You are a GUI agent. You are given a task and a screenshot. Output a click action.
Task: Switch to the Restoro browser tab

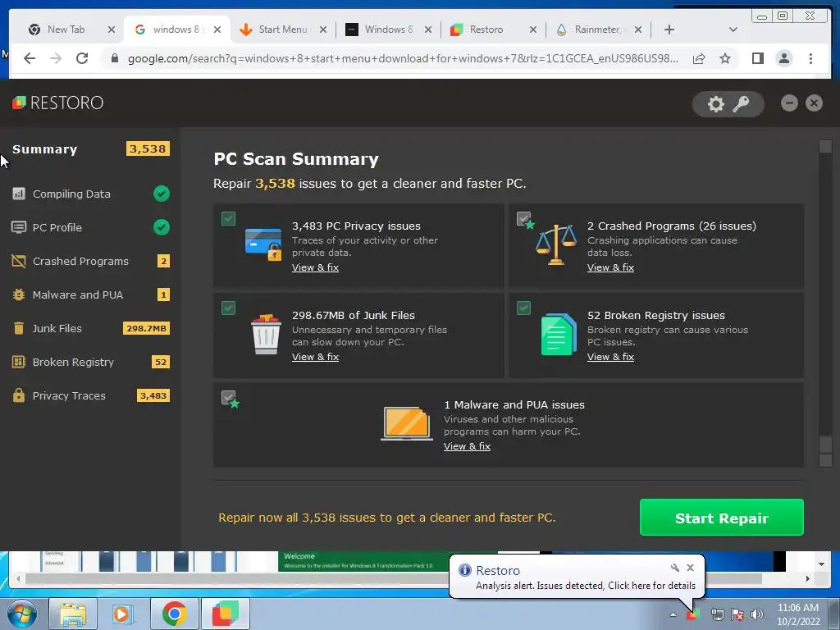[486, 30]
